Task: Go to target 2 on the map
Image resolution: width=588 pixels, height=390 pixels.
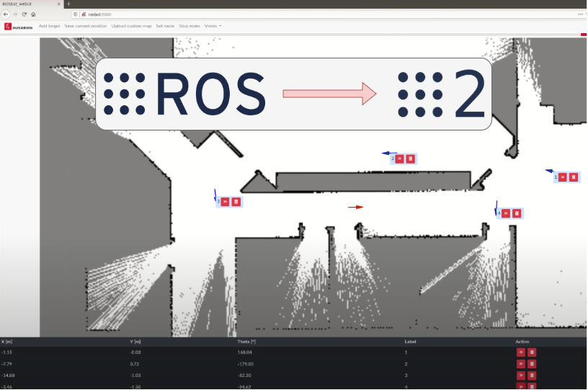Action: 400,159
